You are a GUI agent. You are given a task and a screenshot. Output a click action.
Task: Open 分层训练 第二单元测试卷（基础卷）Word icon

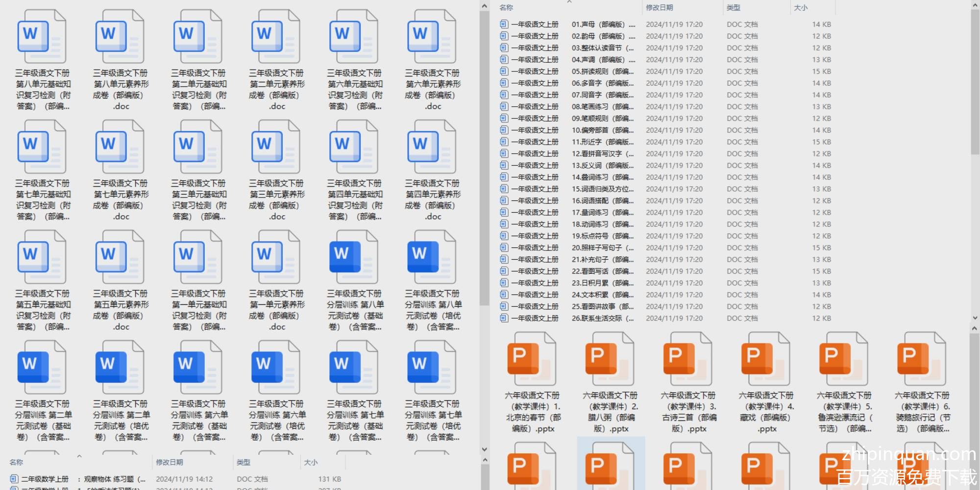[42, 367]
